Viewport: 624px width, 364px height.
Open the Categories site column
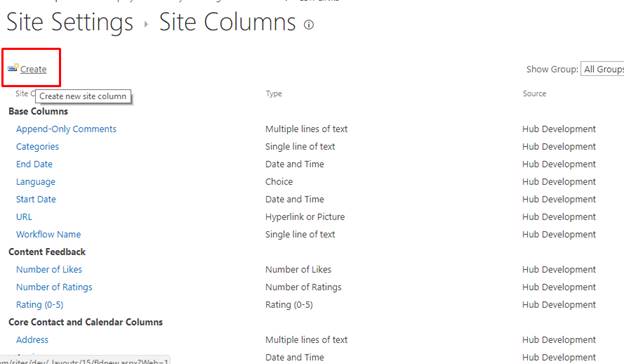pos(37,147)
